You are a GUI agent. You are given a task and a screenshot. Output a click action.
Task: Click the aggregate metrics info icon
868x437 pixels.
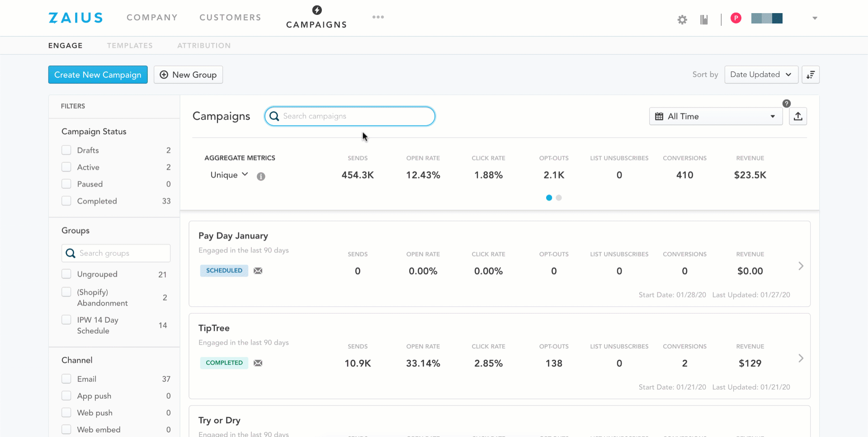(261, 176)
